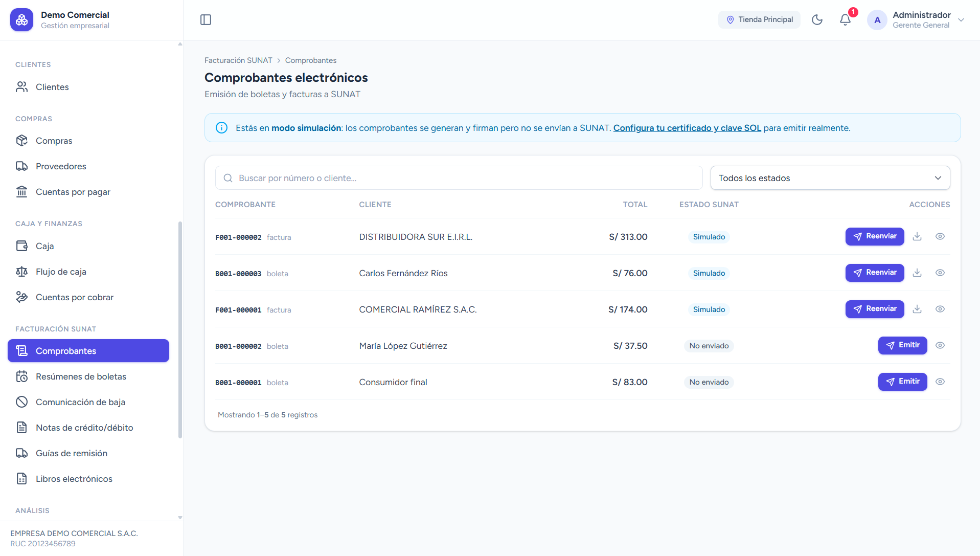This screenshot has width=980, height=556.
Task: Toggle the sidebar collapse icon
Action: pos(206,20)
